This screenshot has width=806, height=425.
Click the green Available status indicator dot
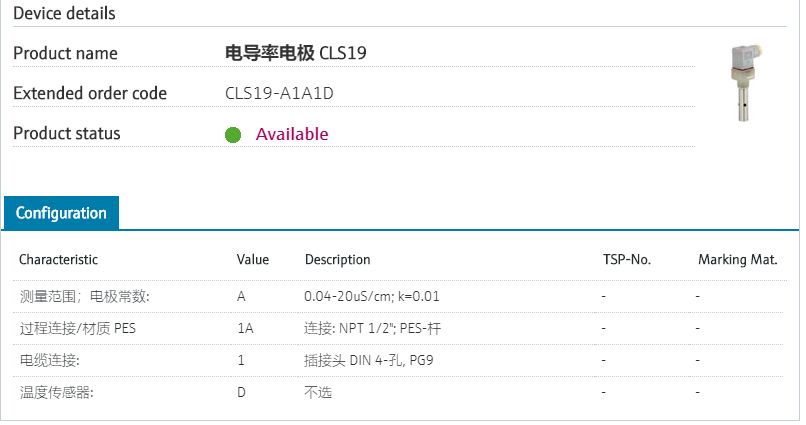pos(233,135)
